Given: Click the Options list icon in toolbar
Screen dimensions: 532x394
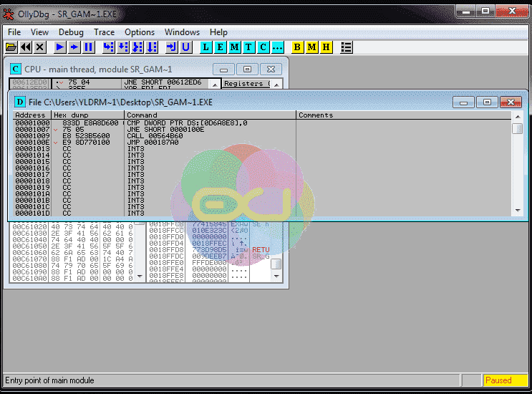Looking at the screenshot, I should (346, 47).
